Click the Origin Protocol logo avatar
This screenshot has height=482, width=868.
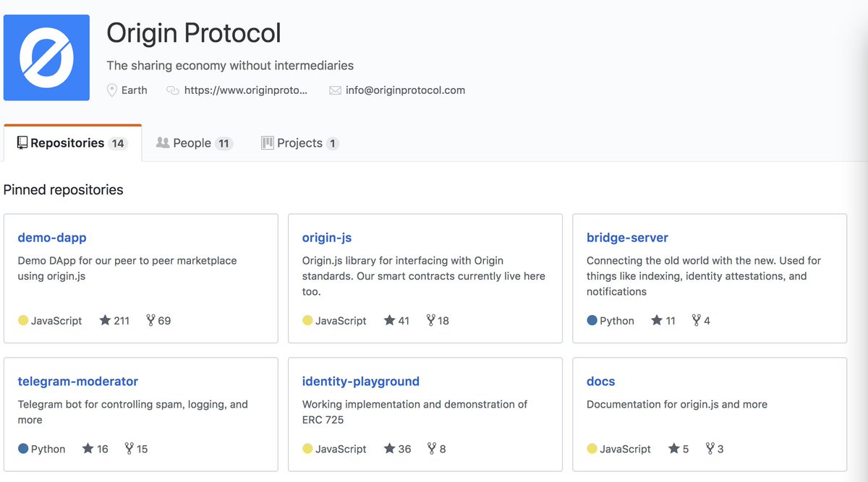pos(46,57)
